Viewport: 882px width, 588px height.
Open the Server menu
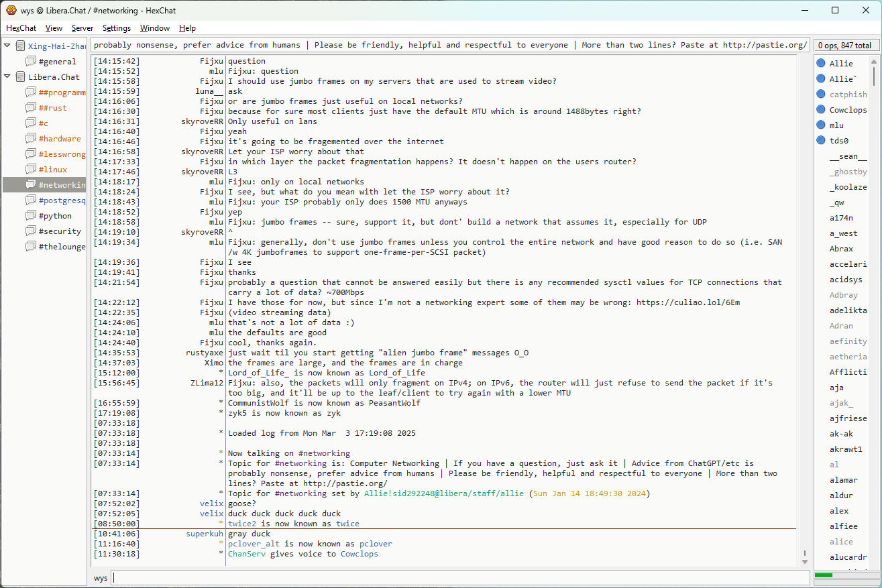82,28
